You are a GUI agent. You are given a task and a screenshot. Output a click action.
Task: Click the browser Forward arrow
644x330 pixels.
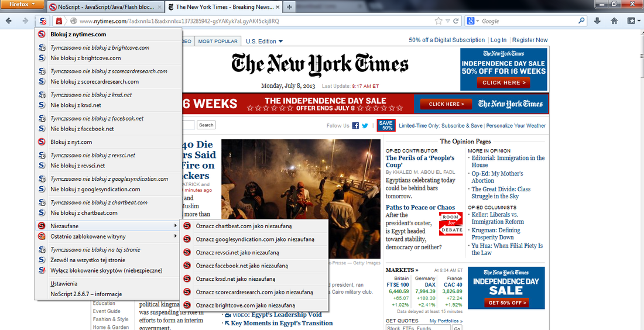point(25,21)
